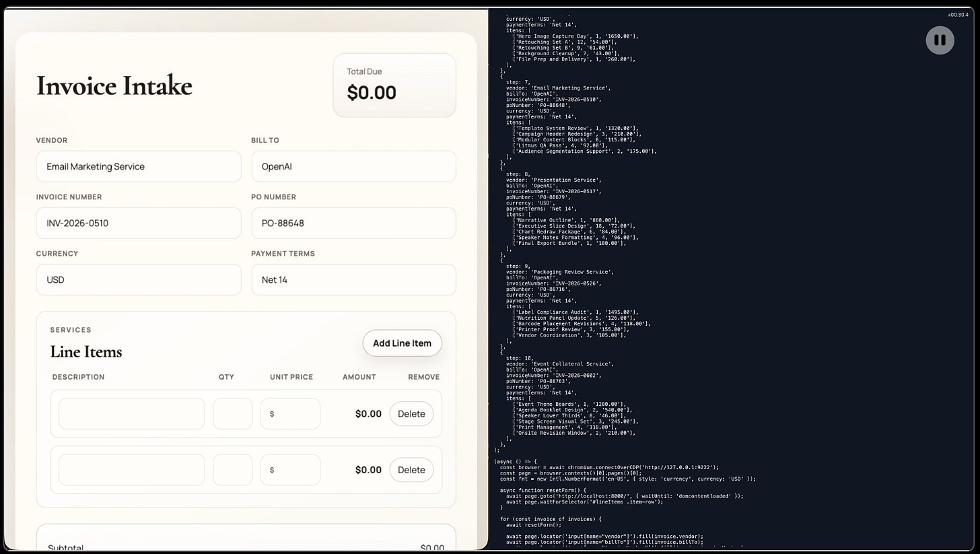The image size is (980, 554).
Task: Click 'Event Collateral Service' vendor line in code
Action: click(x=560, y=364)
